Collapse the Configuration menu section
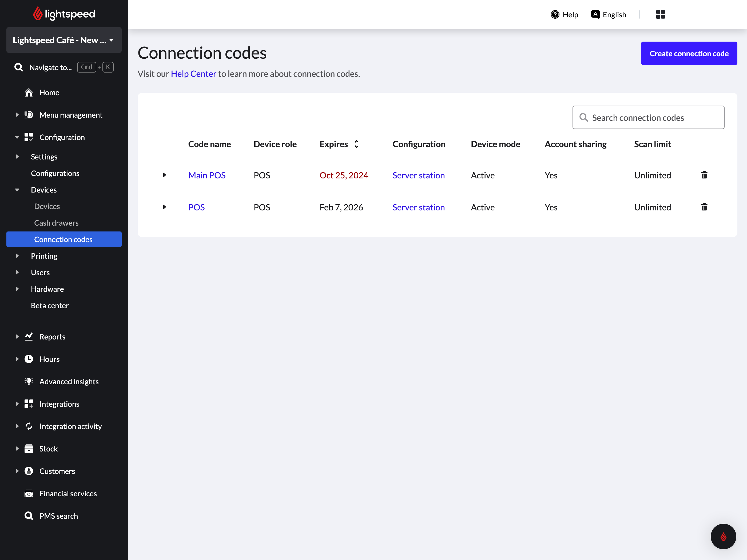747x560 pixels. point(17,137)
